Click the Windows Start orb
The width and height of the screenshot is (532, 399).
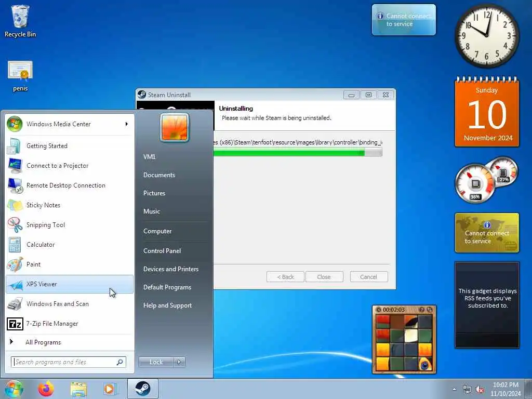click(14, 389)
